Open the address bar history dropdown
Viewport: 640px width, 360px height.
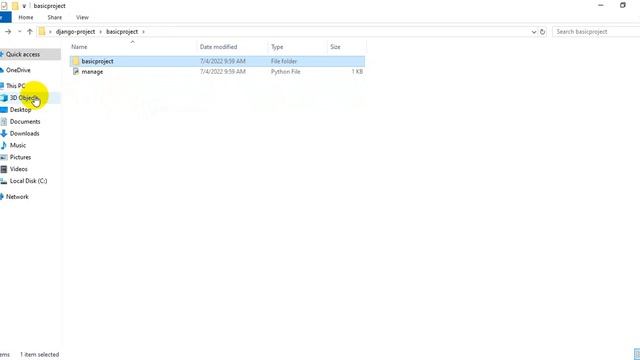coord(533,32)
